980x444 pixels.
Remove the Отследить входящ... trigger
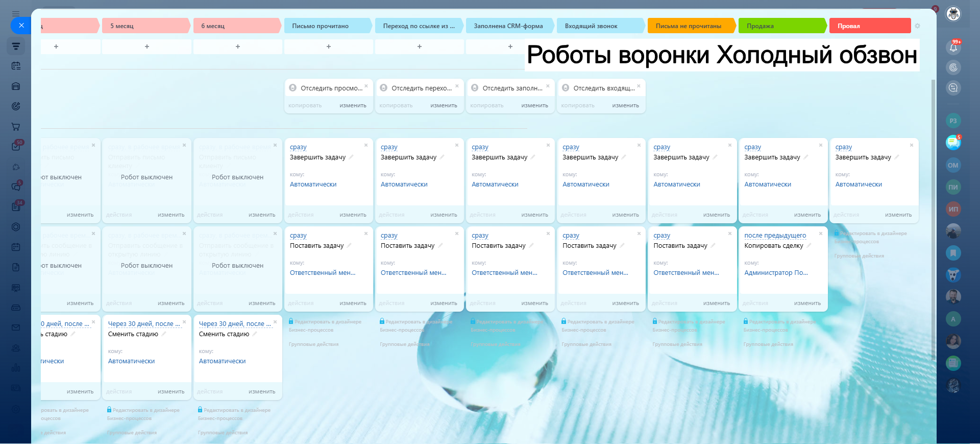coord(639,86)
